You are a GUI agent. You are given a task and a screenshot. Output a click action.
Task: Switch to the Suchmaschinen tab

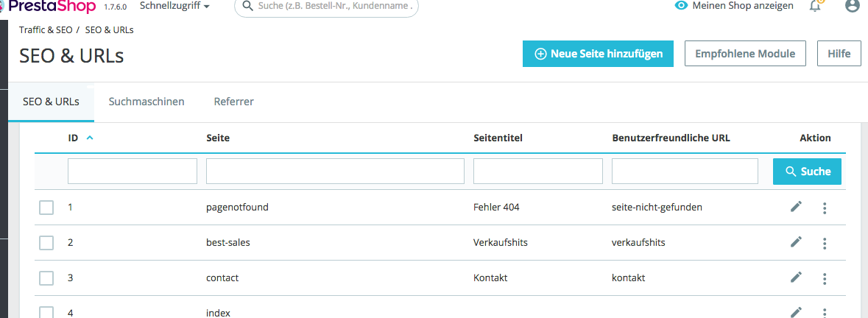147,102
